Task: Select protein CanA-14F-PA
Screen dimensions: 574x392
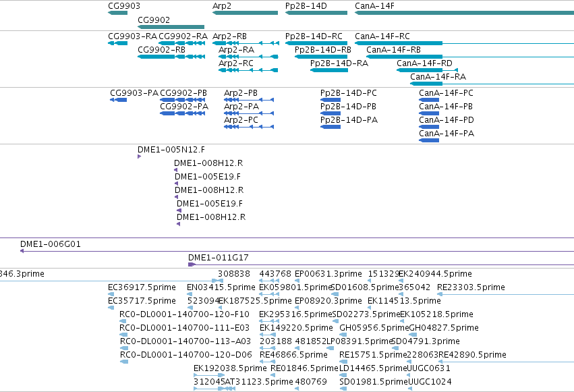Action: 429,140
